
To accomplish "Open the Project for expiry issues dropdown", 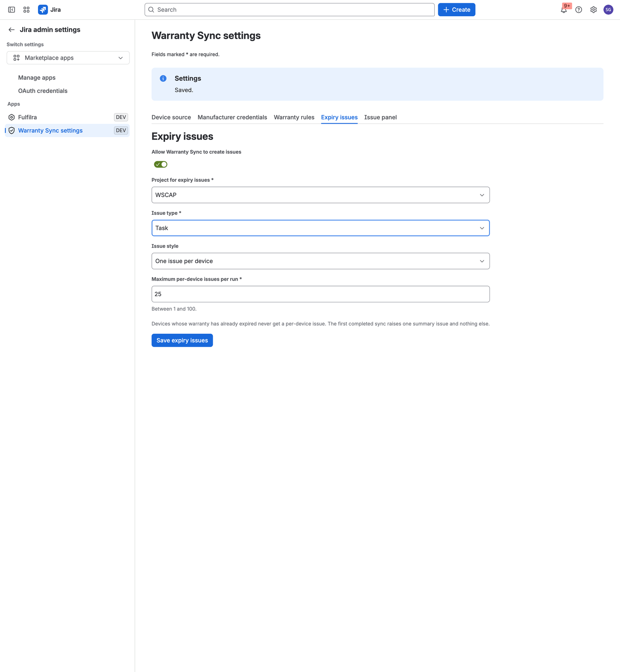I will [320, 195].
